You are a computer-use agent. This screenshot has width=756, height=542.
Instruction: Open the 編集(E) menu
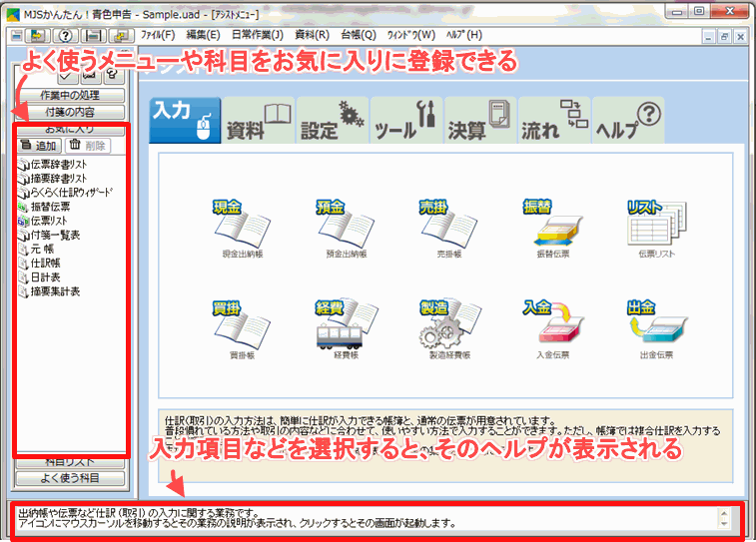click(203, 35)
